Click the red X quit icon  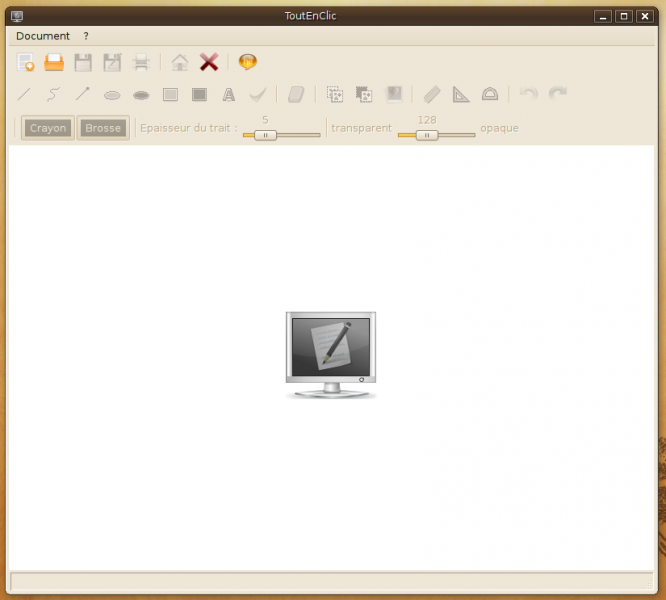pyautogui.click(x=209, y=62)
